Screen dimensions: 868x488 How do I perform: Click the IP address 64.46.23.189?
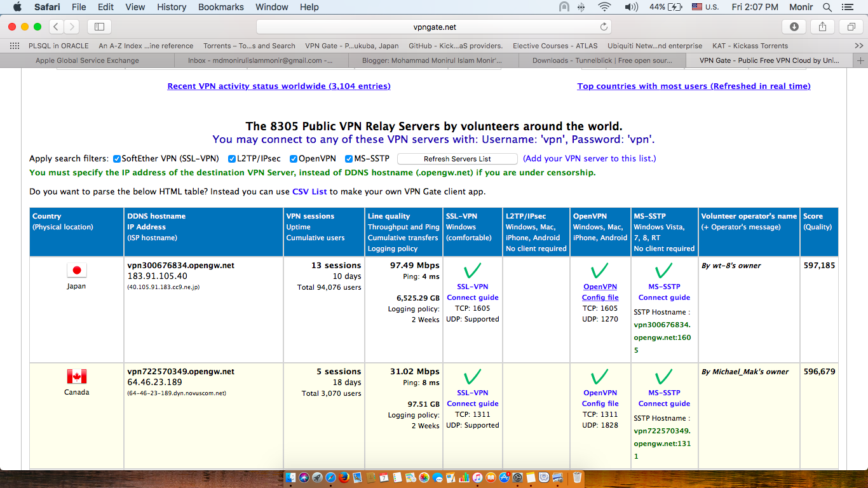point(154,382)
